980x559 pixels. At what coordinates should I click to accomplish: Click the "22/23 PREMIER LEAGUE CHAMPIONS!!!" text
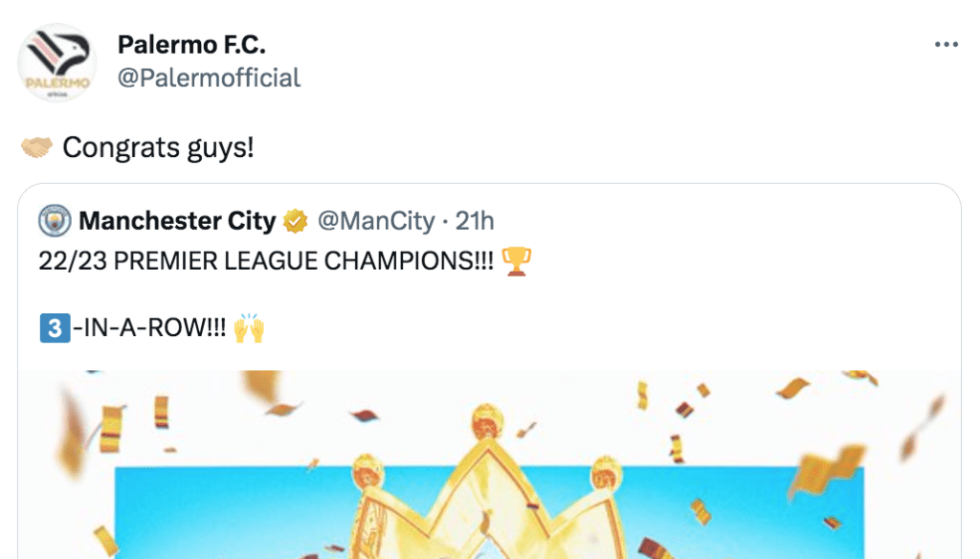pos(266,261)
